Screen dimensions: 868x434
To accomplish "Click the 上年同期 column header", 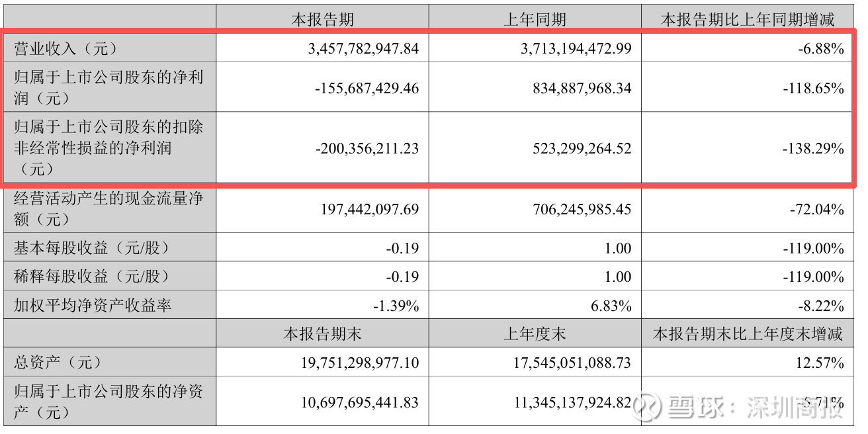I will (535, 19).
